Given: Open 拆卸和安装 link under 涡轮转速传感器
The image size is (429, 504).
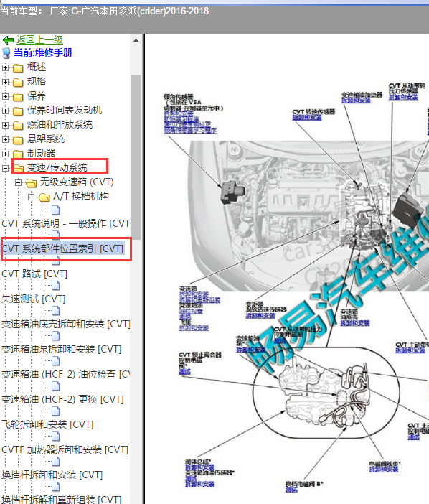Looking at the screenshot, I should pyautogui.click(x=260, y=316).
